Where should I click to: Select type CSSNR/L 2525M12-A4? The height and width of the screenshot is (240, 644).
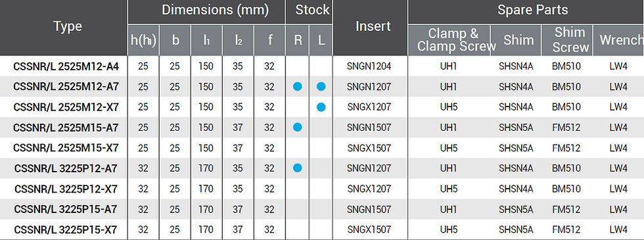pyautogui.click(x=66, y=66)
